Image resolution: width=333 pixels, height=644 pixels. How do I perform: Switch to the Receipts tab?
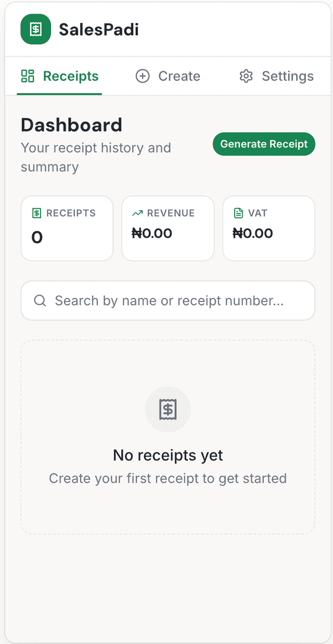coord(59,76)
